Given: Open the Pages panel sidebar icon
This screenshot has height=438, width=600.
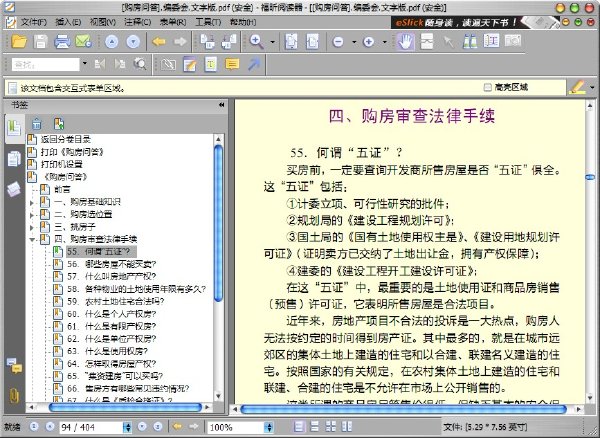Looking at the screenshot, I should coord(14,159).
